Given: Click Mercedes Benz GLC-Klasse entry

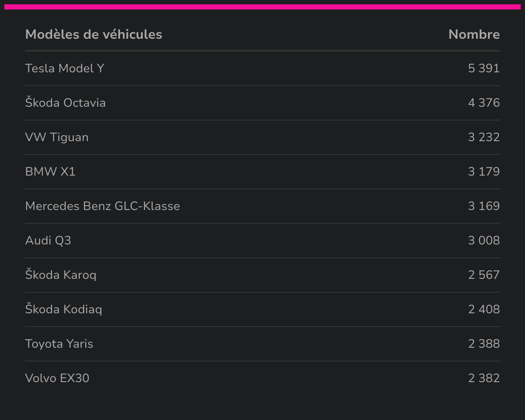Looking at the screenshot, I should click(x=102, y=206).
